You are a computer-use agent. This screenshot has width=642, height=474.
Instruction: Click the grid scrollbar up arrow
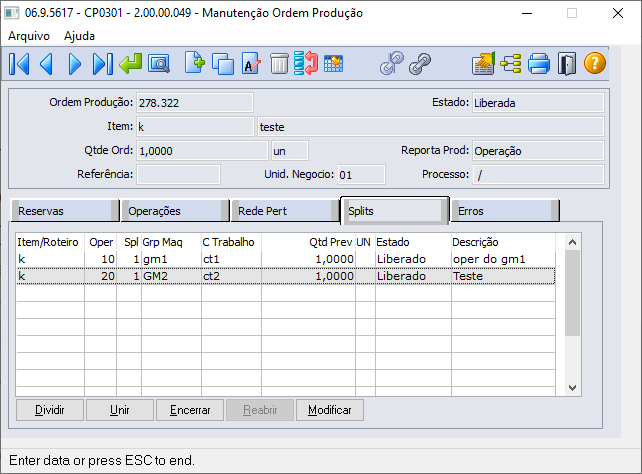point(572,242)
